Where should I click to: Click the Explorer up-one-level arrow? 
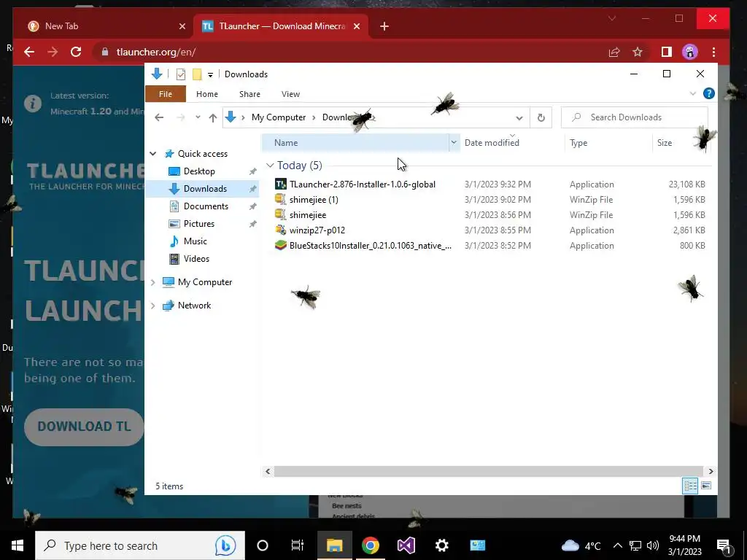[213, 117]
